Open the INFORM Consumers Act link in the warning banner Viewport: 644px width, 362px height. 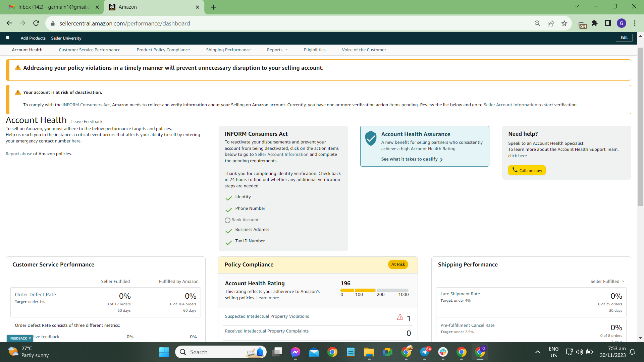(x=86, y=105)
